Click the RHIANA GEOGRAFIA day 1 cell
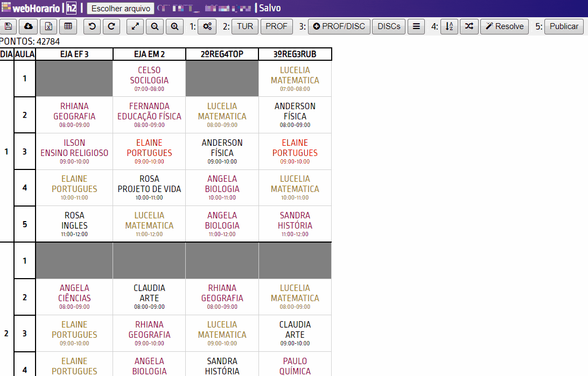 (x=74, y=115)
